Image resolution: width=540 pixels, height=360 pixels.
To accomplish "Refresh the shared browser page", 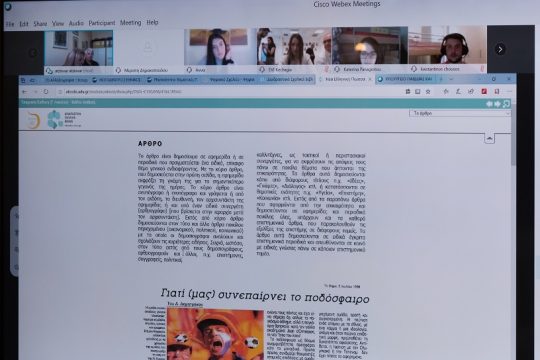I will 46,92.
